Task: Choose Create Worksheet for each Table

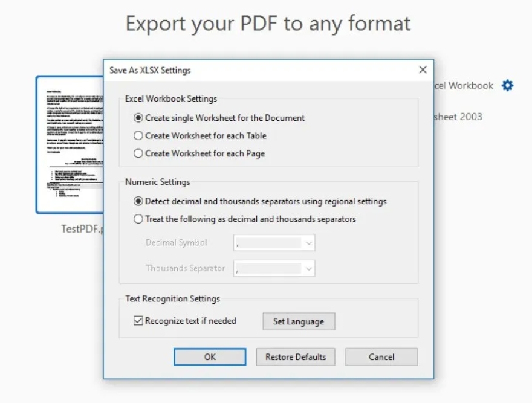Action: pos(138,135)
